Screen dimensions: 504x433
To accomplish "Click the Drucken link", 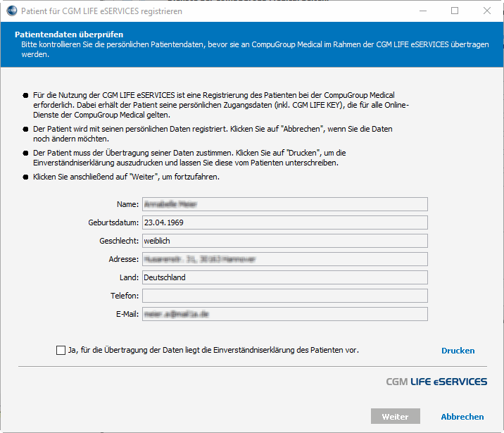I will tap(458, 351).
